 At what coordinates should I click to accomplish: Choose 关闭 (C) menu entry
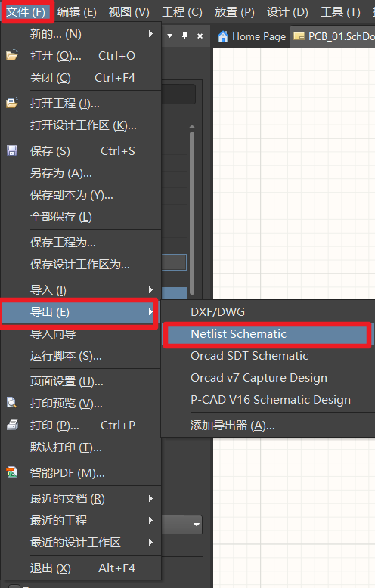(x=81, y=78)
